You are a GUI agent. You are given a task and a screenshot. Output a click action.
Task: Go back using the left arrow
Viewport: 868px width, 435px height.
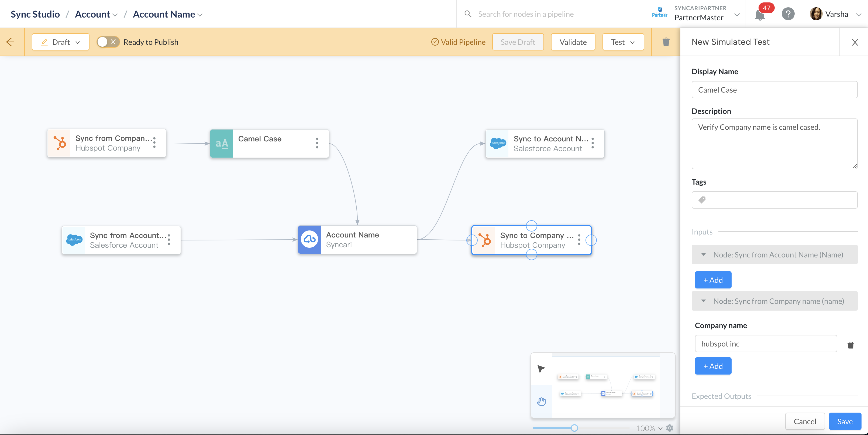10,42
